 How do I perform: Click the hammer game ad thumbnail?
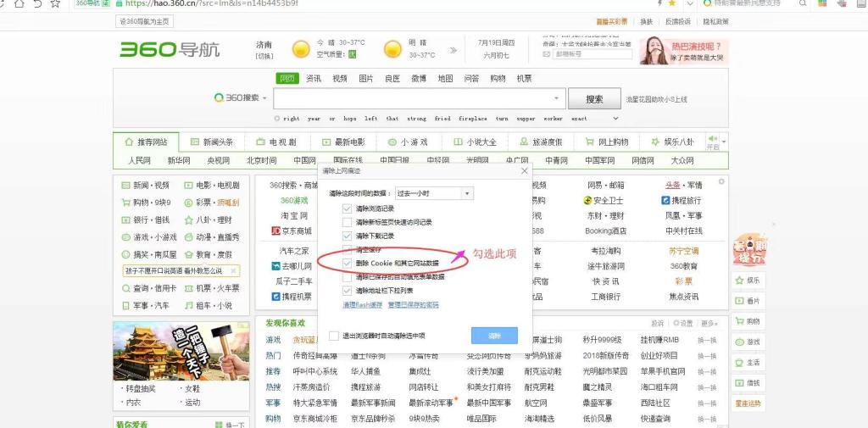coord(181,350)
